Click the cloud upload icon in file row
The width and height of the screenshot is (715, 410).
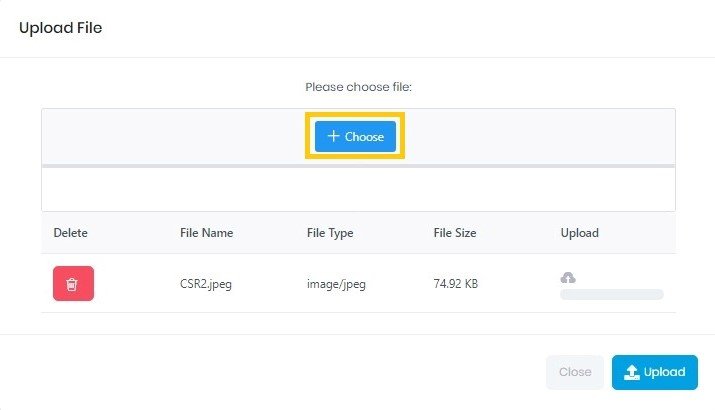568,277
